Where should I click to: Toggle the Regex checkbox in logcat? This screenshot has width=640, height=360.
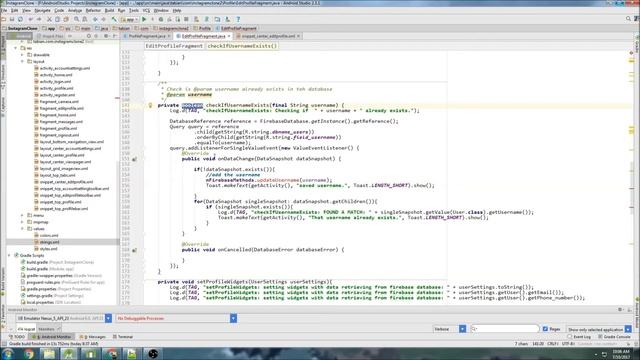[545, 329]
